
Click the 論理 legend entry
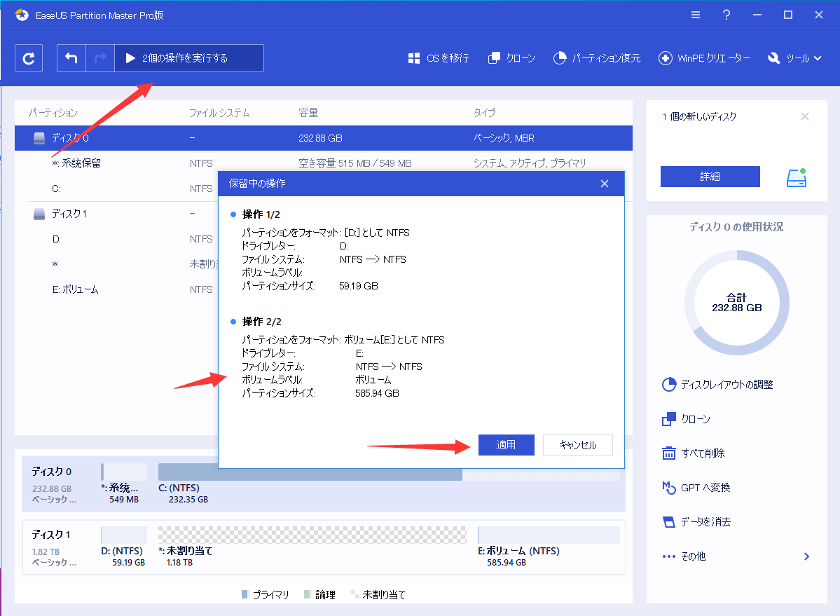pos(320,594)
